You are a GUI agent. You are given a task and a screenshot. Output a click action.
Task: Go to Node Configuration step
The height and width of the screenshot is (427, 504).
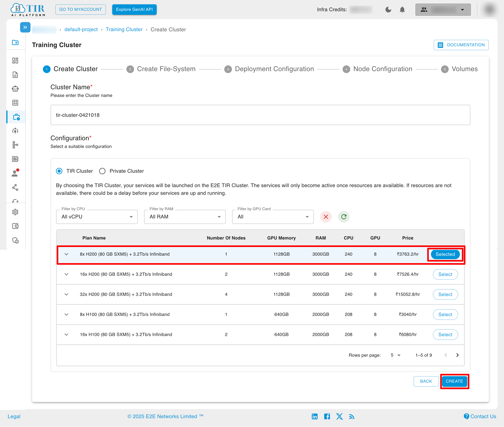(377, 69)
